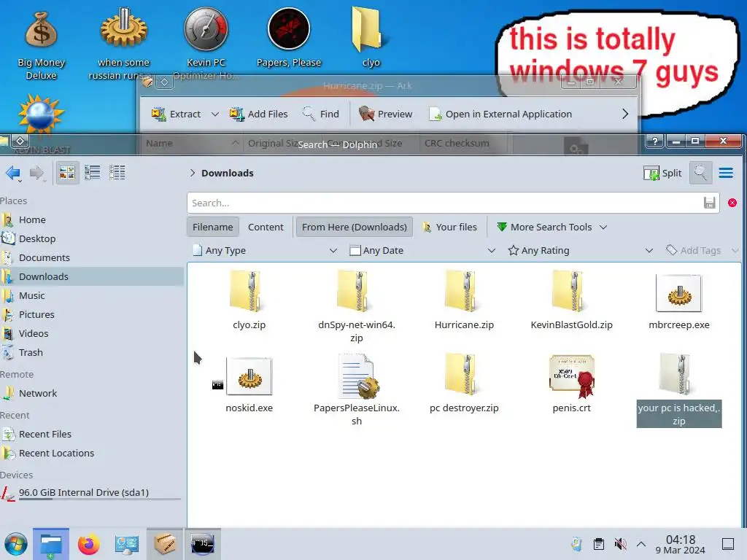Viewport: 747px width, 560px height.
Task: Select KevinBlastGold.zip file
Action: click(x=571, y=300)
